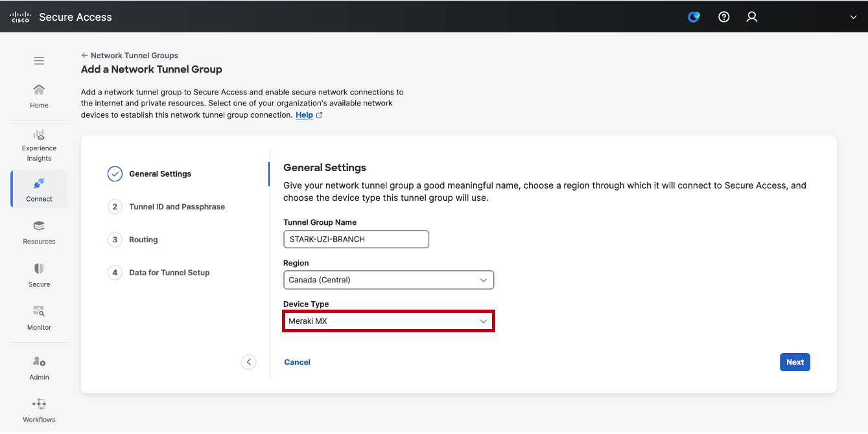Select the Resources icon
Viewport: 868px width, 434px height.
tap(39, 232)
